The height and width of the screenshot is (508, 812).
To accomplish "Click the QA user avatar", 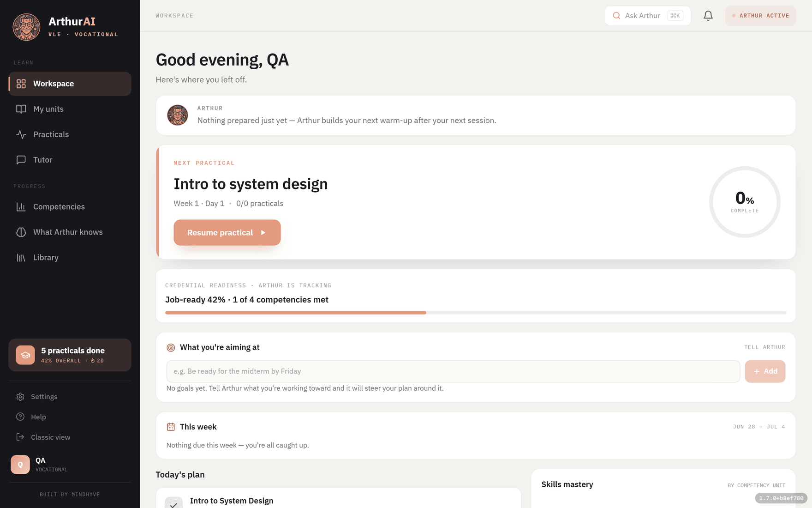I will point(20,465).
